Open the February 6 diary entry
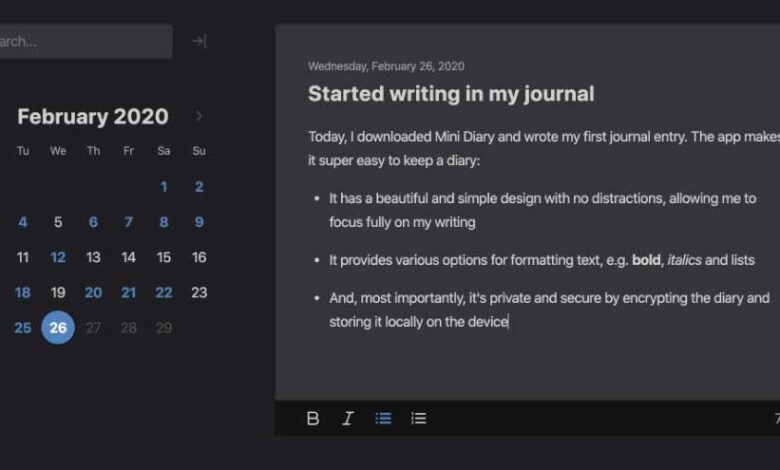This screenshot has width=780, height=470. coord(93,222)
